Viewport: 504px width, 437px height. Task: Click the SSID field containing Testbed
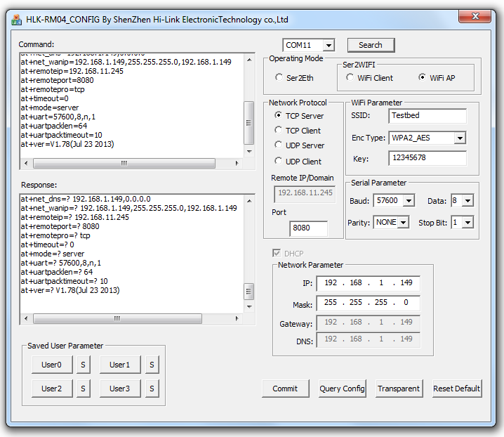pyautogui.click(x=427, y=116)
